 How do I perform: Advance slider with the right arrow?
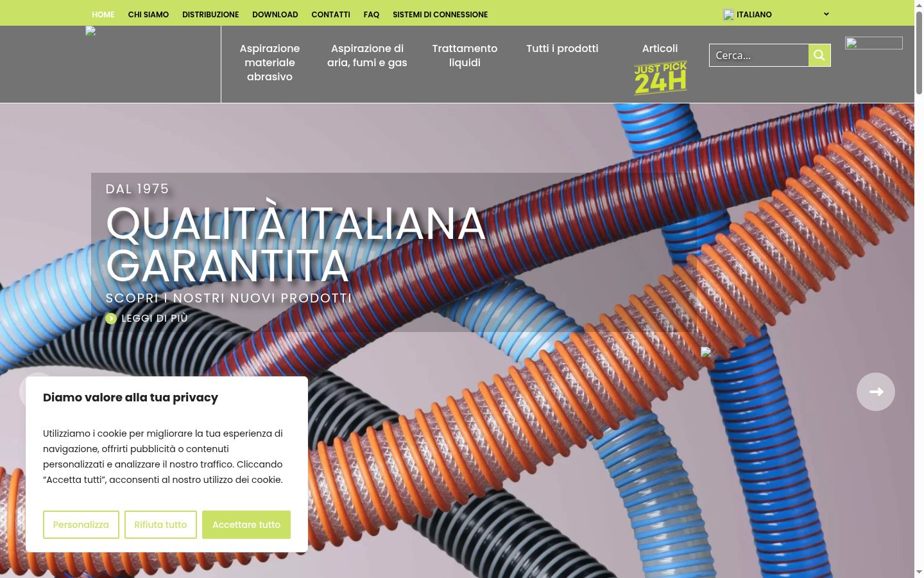(876, 392)
